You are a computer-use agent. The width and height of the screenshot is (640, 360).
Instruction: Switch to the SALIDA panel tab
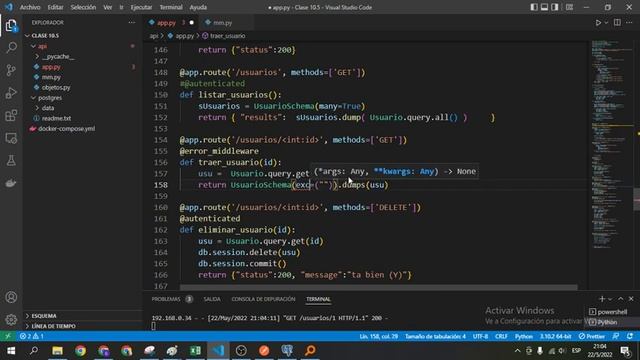point(212,299)
